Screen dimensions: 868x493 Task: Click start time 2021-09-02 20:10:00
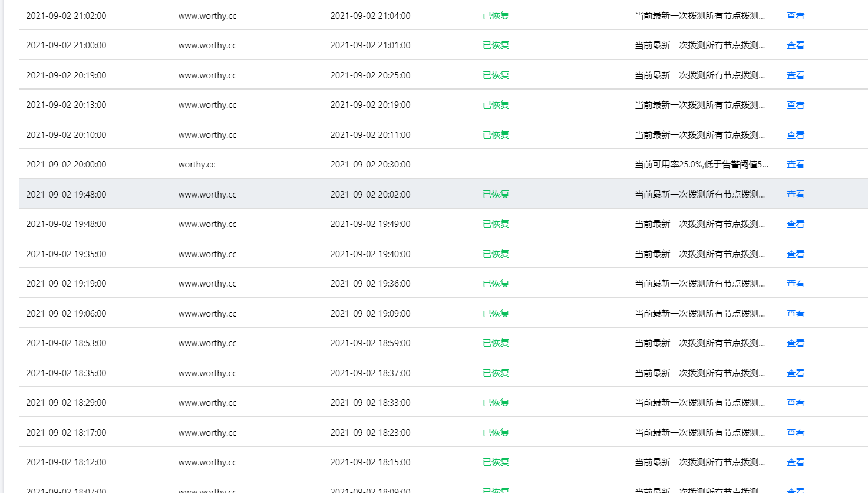coord(66,135)
